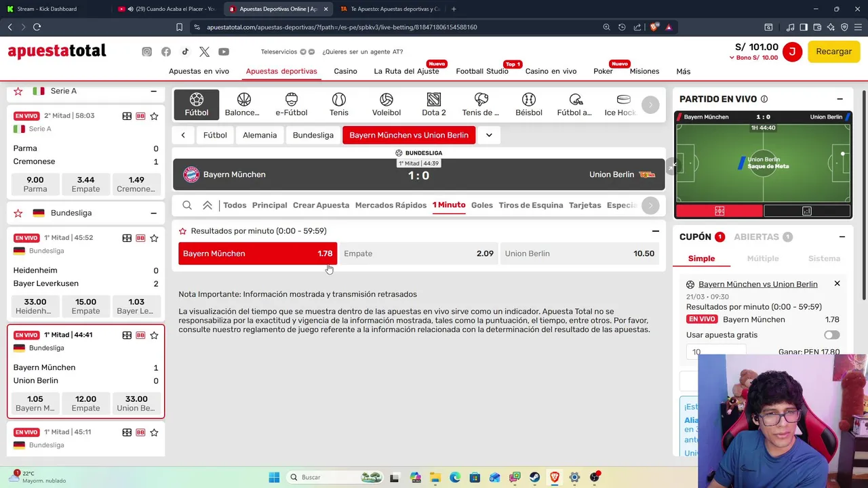Favorite the Bundesliga league star
This screenshot has width=868, height=488.
point(18,213)
